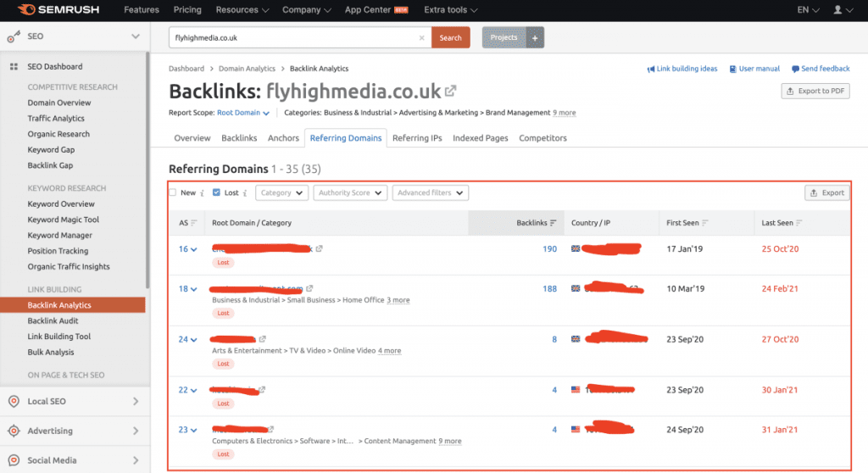The height and width of the screenshot is (473, 868).
Task: Click Export to PDF button
Action: pos(815,91)
